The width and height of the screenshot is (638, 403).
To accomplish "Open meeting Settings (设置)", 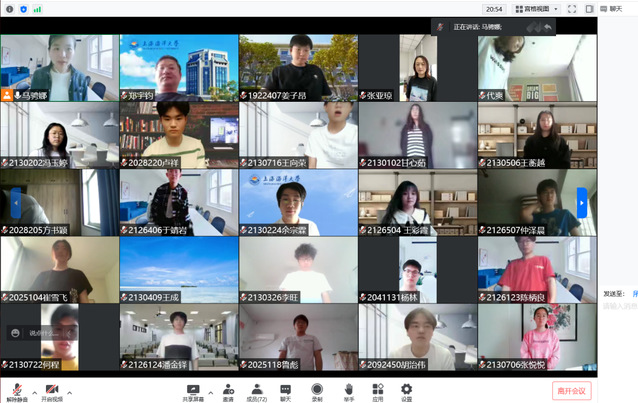I will point(406,390).
